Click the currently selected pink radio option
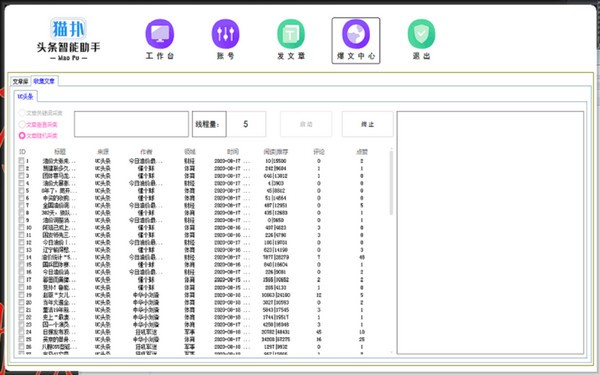 22,135
